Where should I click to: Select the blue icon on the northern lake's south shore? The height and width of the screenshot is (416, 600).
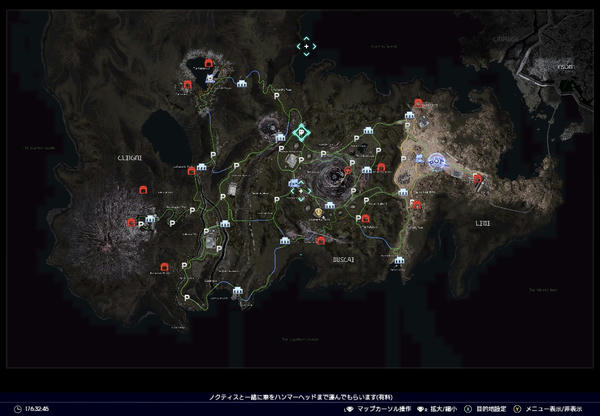[x=210, y=79]
